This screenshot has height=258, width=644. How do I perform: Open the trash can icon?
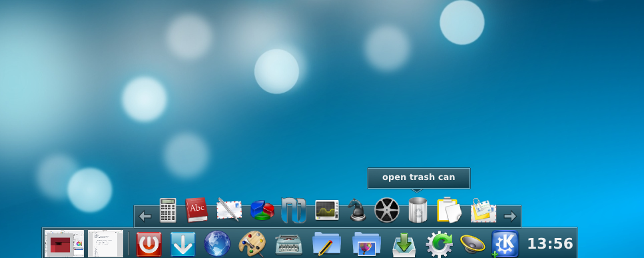(418, 210)
